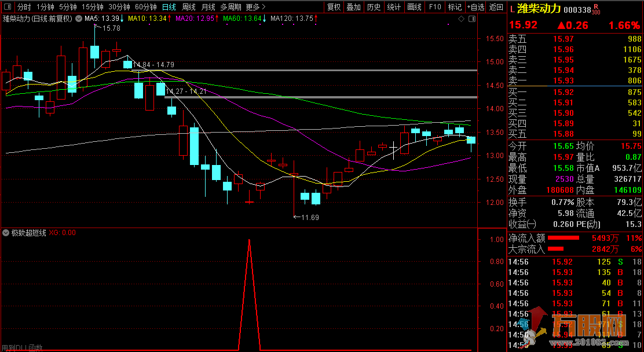Click the margin-trading R 300 badge
This screenshot has height=352, width=644.
click(595, 9)
